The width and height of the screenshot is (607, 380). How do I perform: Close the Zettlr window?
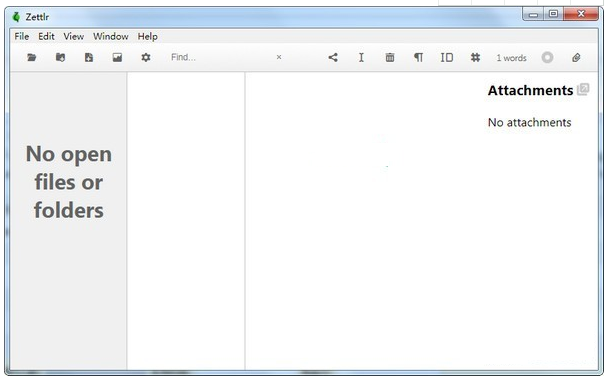point(581,14)
